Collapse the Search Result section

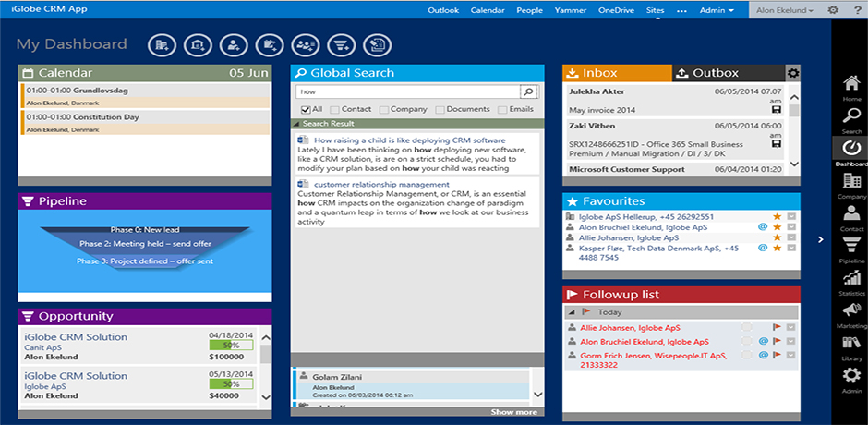[x=295, y=124]
